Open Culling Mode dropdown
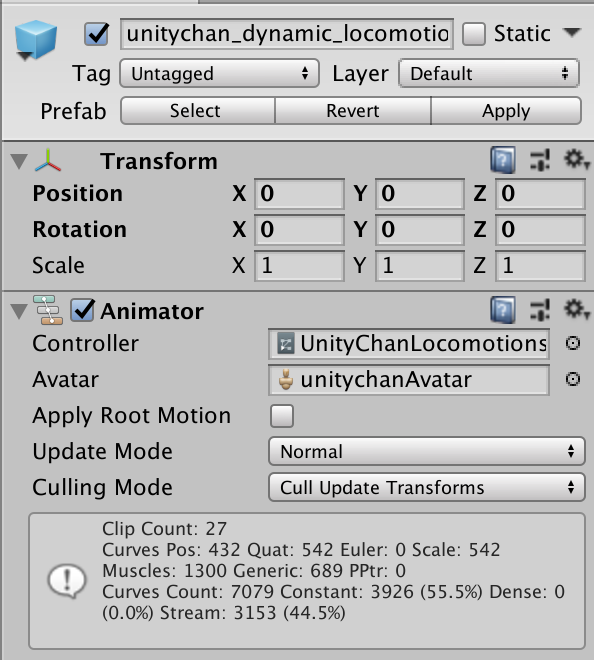Image resolution: width=594 pixels, height=660 pixels. tap(427, 487)
